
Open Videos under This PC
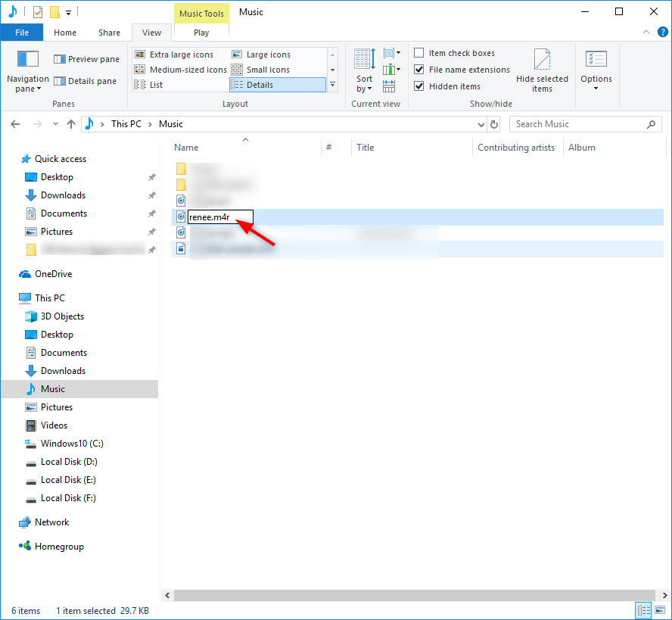[x=54, y=425]
